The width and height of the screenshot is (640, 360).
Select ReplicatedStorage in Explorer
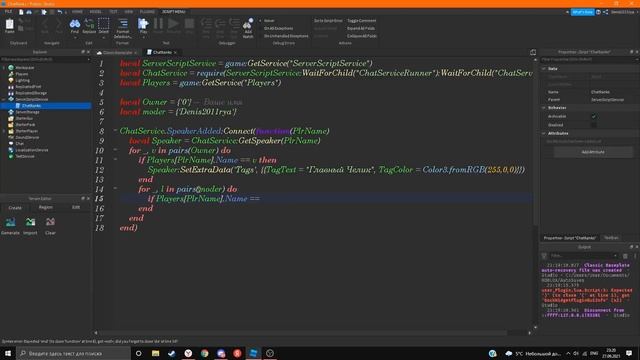[31, 93]
